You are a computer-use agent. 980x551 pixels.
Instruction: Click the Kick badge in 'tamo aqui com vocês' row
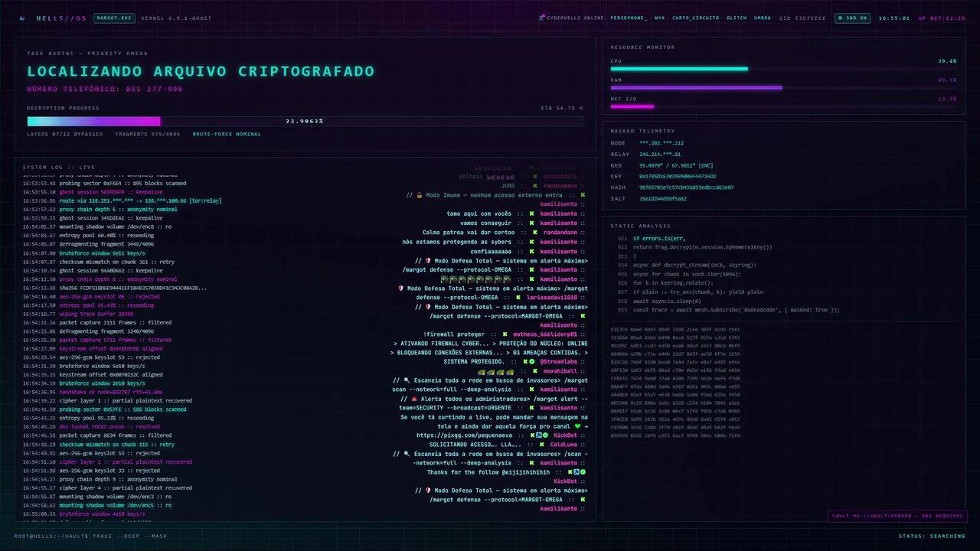pyautogui.click(x=531, y=214)
